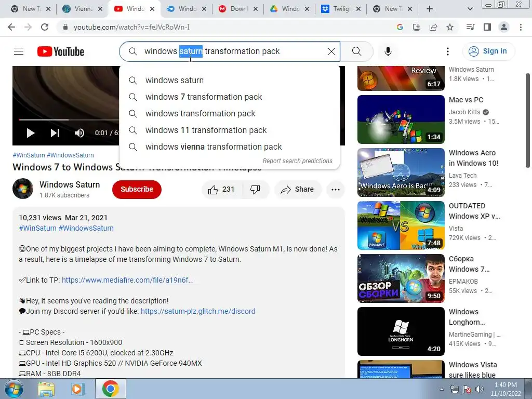This screenshot has width=532, height=399.
Task: Switch to the Vienna tab
Action: [83, 9]
